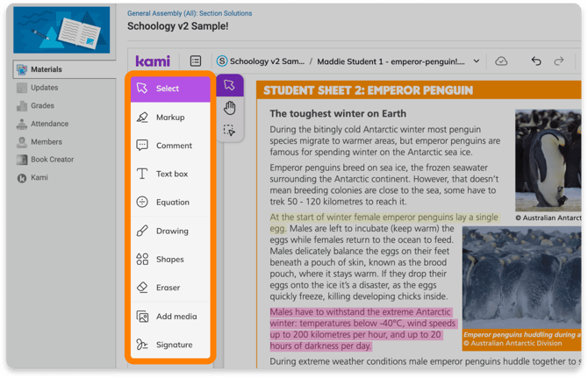Viewport: 588px width, 378px height.
Task: Pick the Eraser tool
Action: pos(170,288)
